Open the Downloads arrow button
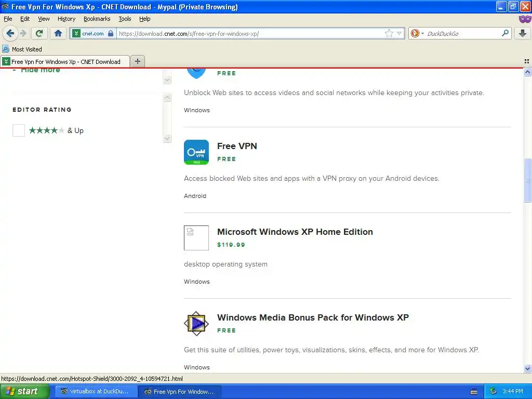This screenshot has width=532, height=399. (523, 33)
